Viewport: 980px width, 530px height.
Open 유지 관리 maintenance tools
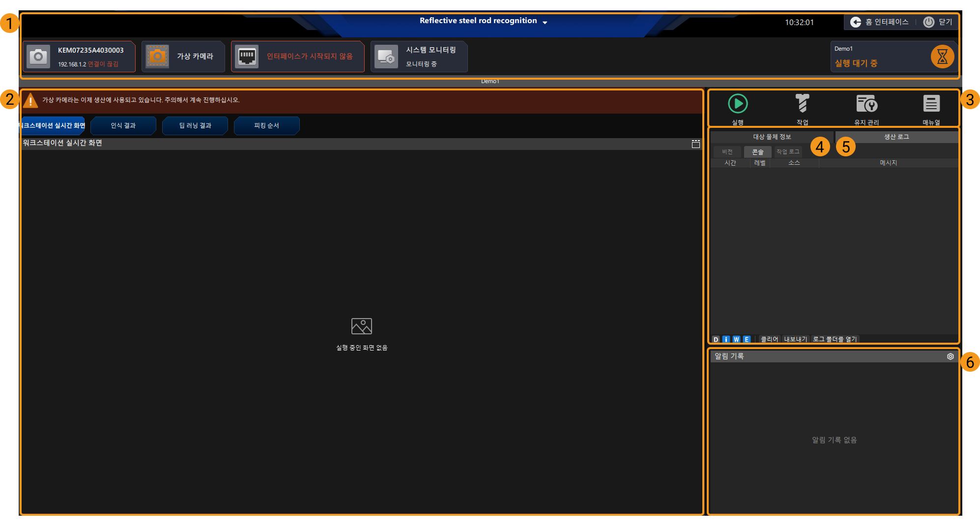coord(867,104)
